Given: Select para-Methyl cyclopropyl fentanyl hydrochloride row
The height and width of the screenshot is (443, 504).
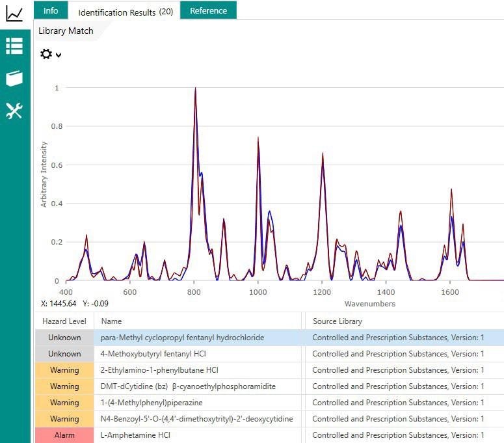Looking at the screenshot, I should [270, 338].
